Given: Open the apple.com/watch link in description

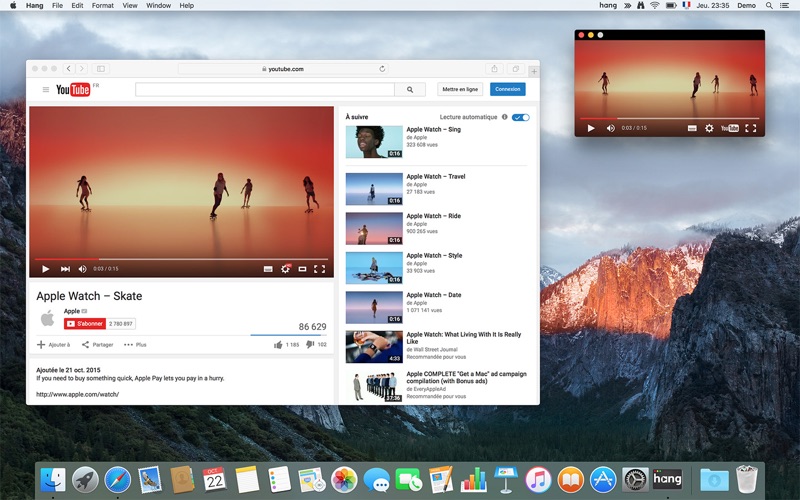Looking at the screenshot, I should coord(78,394).
